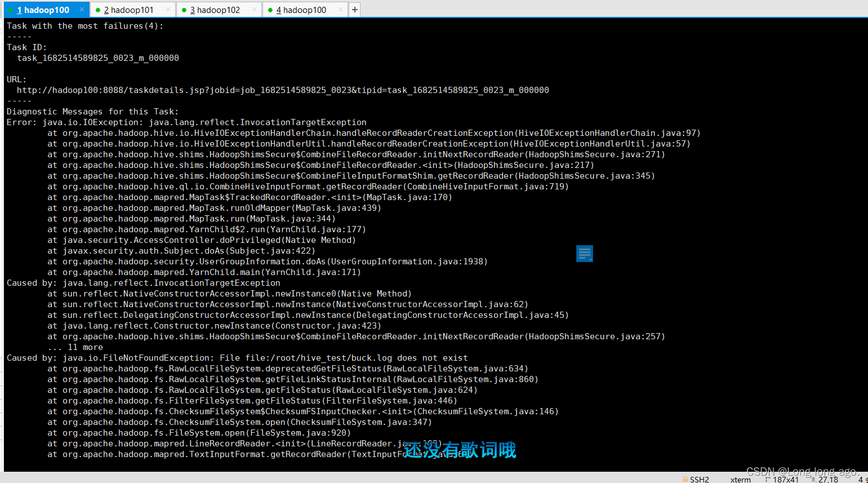The image size is (868, 483).
Task: Click the 27,18 cursor position indicator
Action: [828, 479]
